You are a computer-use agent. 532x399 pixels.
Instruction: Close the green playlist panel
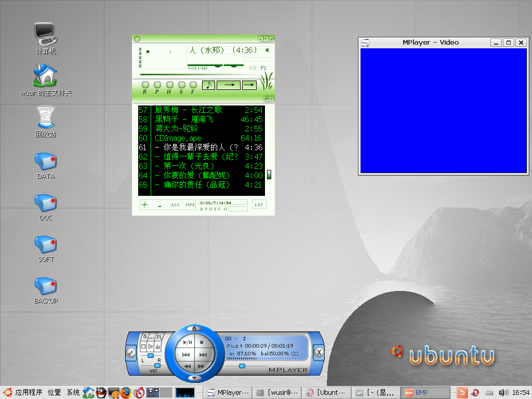click(271, 99)
